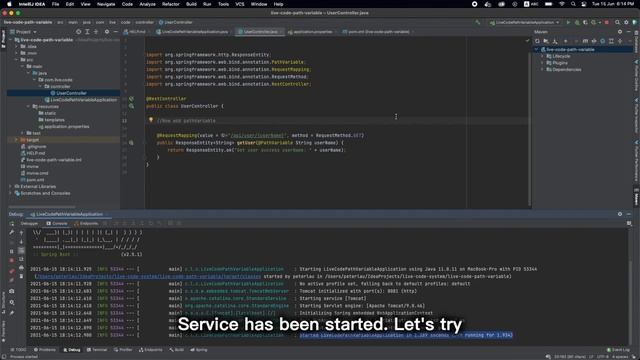Screen dimensions: 640x360
Task: Expand all icon in Project panel header
Action: pyautogui.click(x=87, y=32)
